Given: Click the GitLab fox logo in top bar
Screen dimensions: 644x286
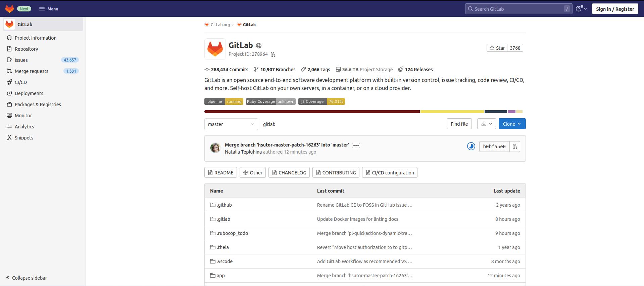Looking at the screenshot, I should click(x=10, y=9).
